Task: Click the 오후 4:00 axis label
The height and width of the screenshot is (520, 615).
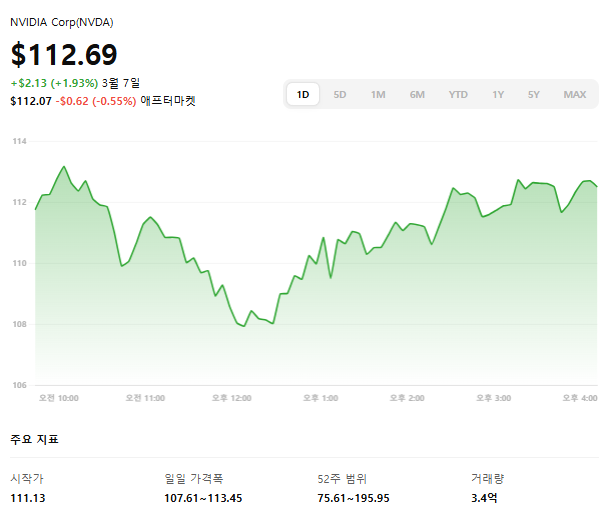Action: 580,398
